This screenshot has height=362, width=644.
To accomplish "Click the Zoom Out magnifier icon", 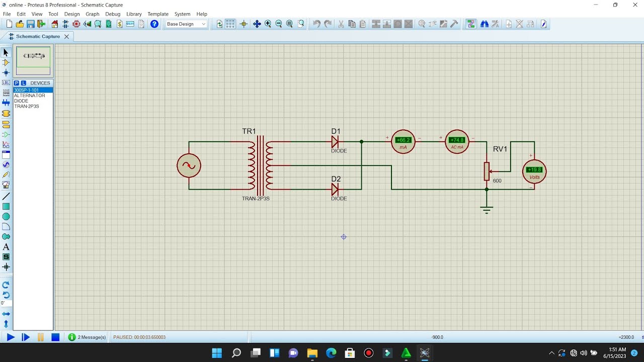I will (278, 24).
